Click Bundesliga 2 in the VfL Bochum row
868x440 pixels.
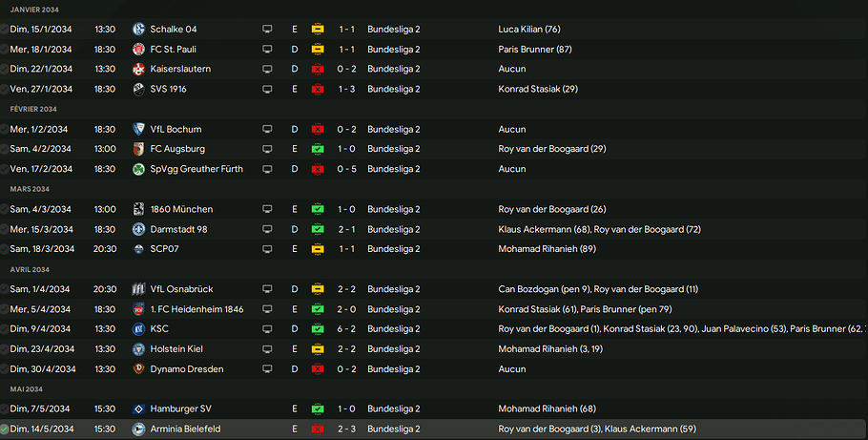tap(393, 129)
